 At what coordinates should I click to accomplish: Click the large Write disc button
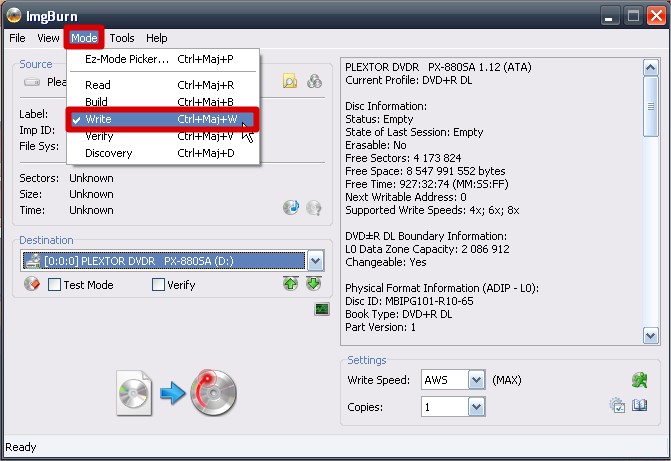pos(177,392)
